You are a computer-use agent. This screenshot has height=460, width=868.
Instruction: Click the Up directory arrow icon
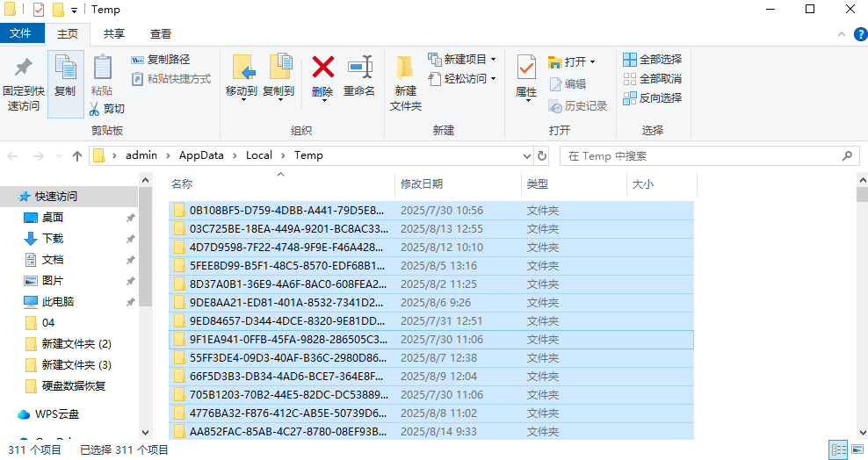tap(77, 156)
